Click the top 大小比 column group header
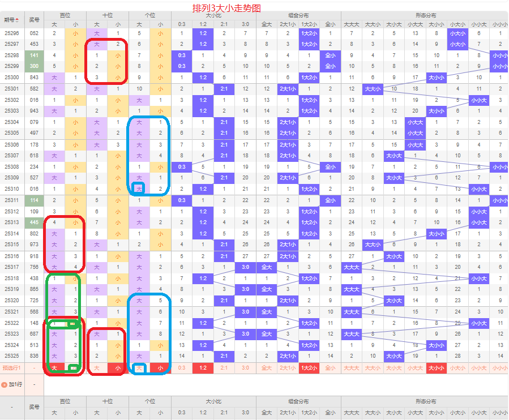This screenshot has width=509, height=420. tap(213, 15)
